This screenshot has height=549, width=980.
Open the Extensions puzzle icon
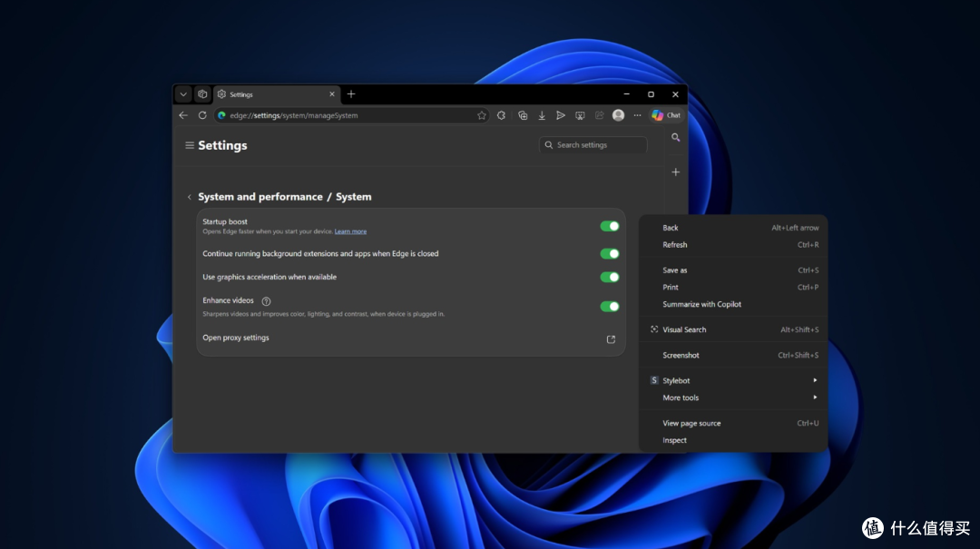click(501, 115)
